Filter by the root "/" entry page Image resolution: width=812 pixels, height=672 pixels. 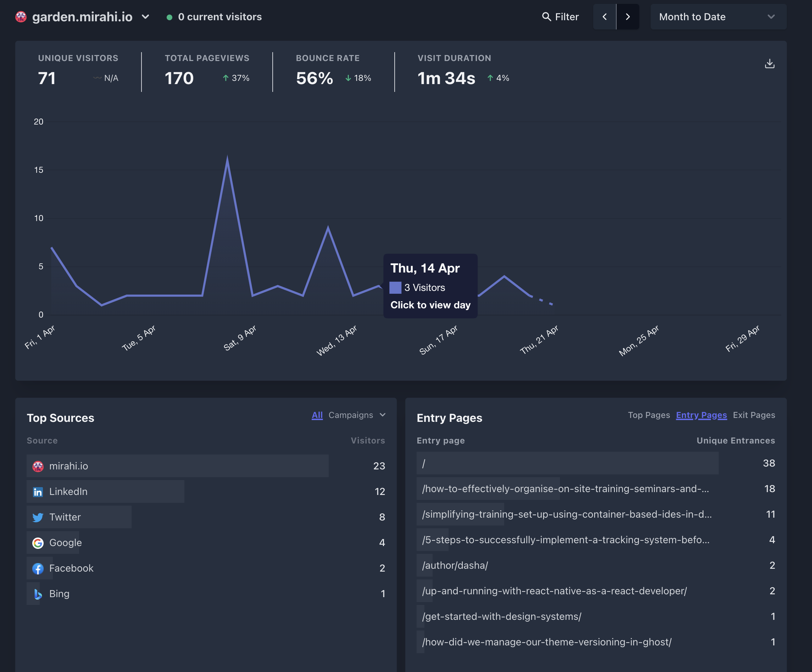pyautogui.click(x=424, y=463)
